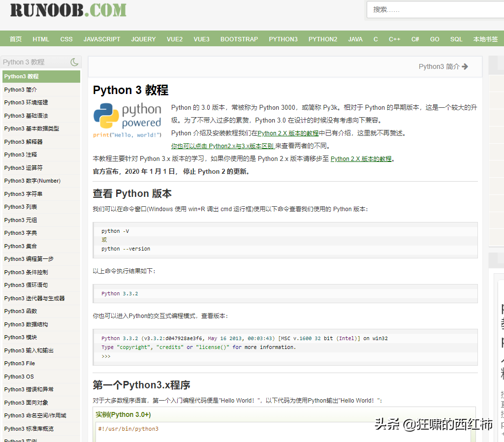504x442 pixels.
Task: Open Python3 循环语句 in the sidebar
Action: pos(41,285)
